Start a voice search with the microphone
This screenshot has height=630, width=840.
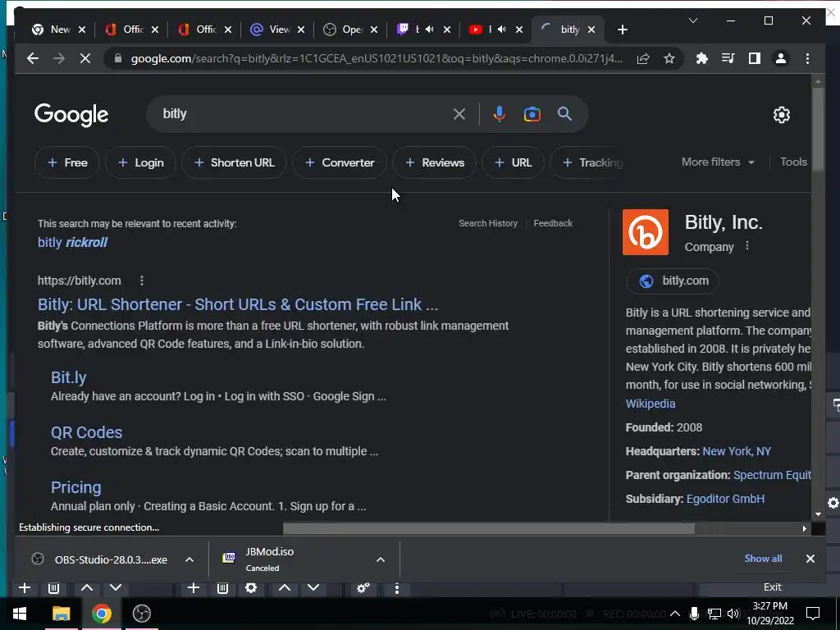pyautogui.click(x=500, y=114)
